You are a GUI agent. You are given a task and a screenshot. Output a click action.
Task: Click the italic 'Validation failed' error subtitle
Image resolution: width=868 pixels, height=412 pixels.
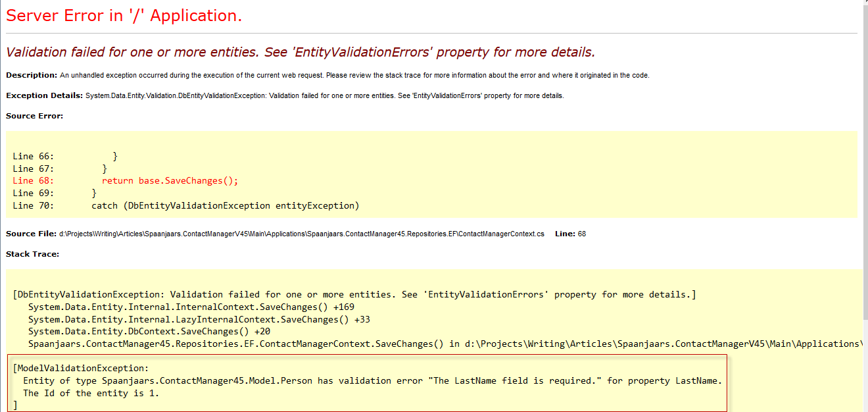click(x=300, y=52)
